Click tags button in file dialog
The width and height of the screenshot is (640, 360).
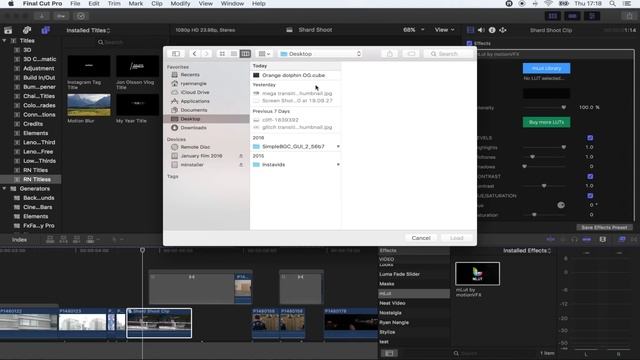point(411,54)
